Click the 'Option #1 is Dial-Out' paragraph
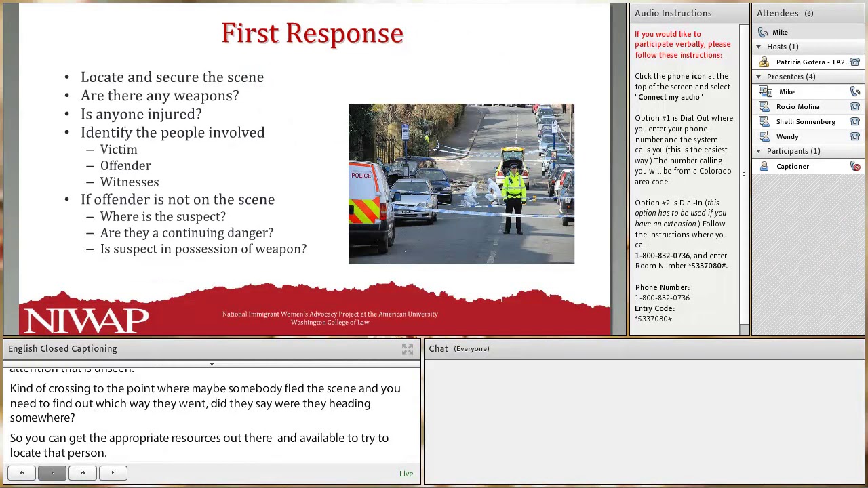The image size is (868, 488). click(684, 150)
